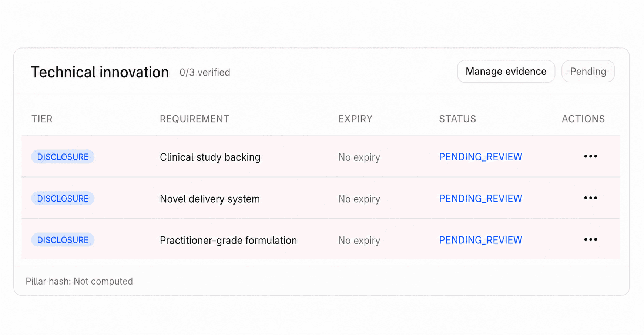Viewport: 644px width, 335px height.
Task: Click the Pending status pill
Action: (x=588, y=72)
